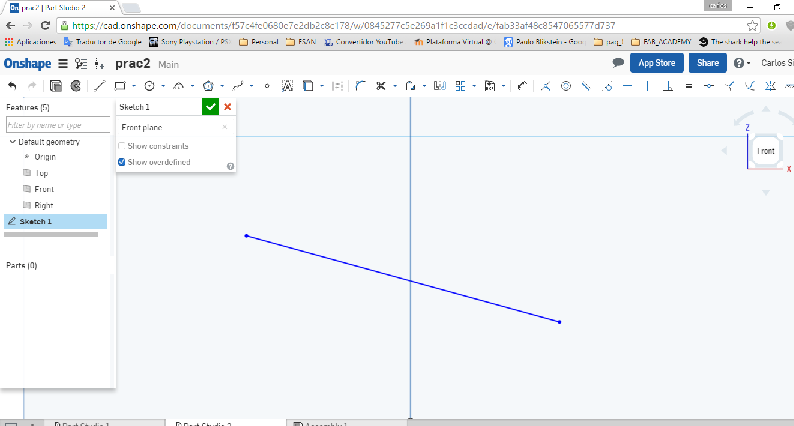Collapse Default geometry tree node
794x426 pixels.
tap(13, 142)
